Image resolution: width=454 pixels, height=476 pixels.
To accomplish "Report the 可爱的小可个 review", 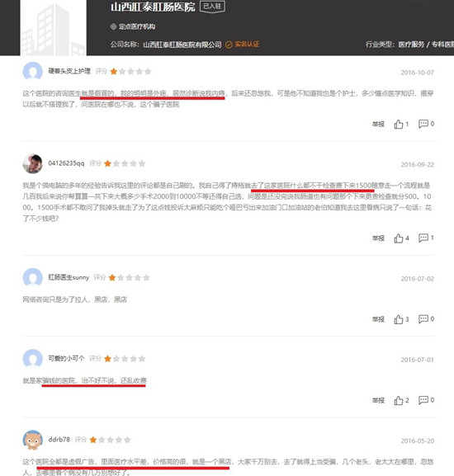I will [378, 400].
